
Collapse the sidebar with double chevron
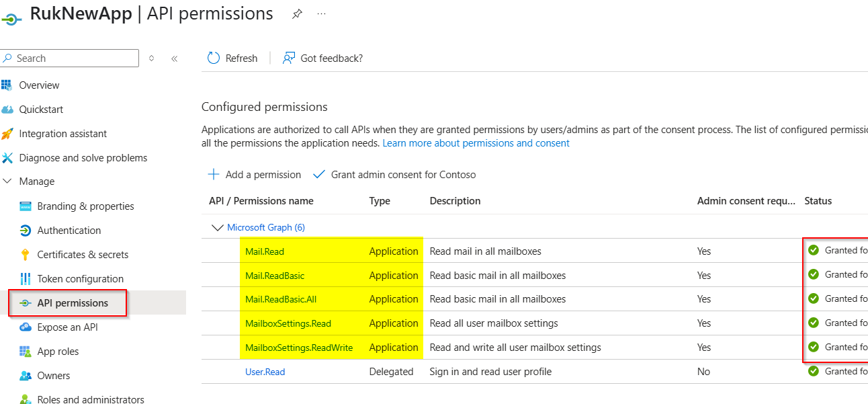[x=174, y=58]
